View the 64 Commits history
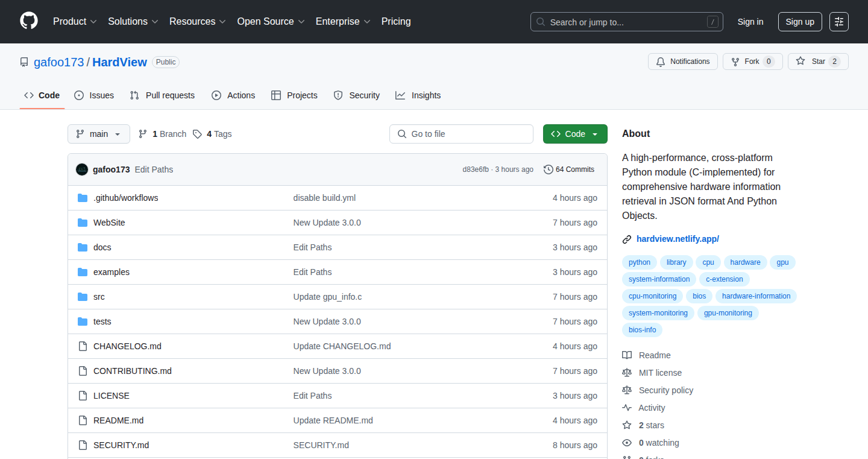Screen dimensions: 868x459 tap(569, 169)
